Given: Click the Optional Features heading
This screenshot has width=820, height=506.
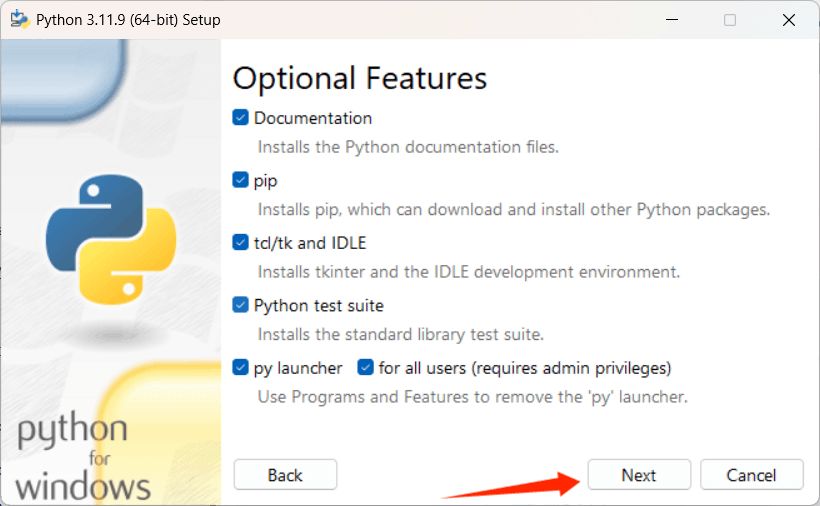Looking at the screenshot, I should tap(360, 78).
